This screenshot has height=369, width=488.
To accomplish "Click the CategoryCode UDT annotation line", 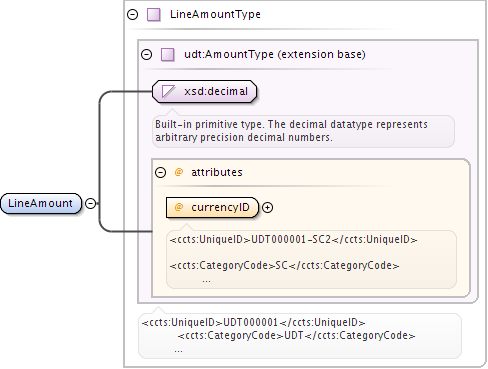I will coord(296,335).
